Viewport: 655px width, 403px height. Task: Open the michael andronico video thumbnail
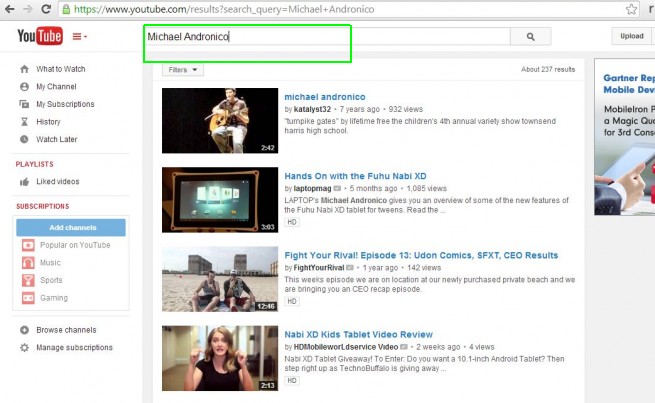[x=220, y=120]
